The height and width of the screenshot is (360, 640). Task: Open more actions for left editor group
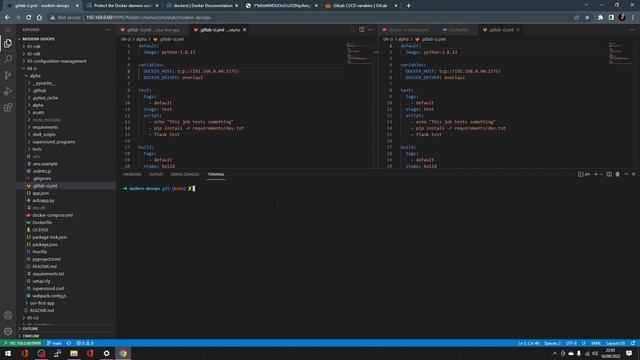click(x=371, y=30)
